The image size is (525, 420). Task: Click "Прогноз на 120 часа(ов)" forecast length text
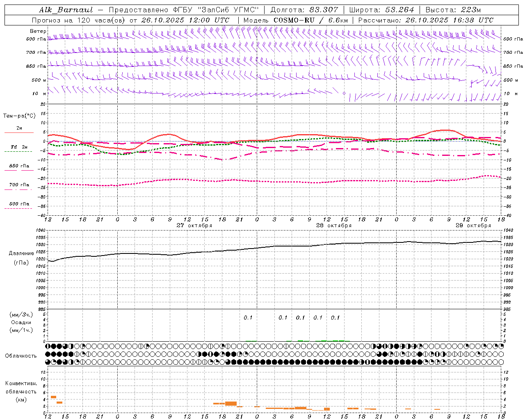(79, 20)
